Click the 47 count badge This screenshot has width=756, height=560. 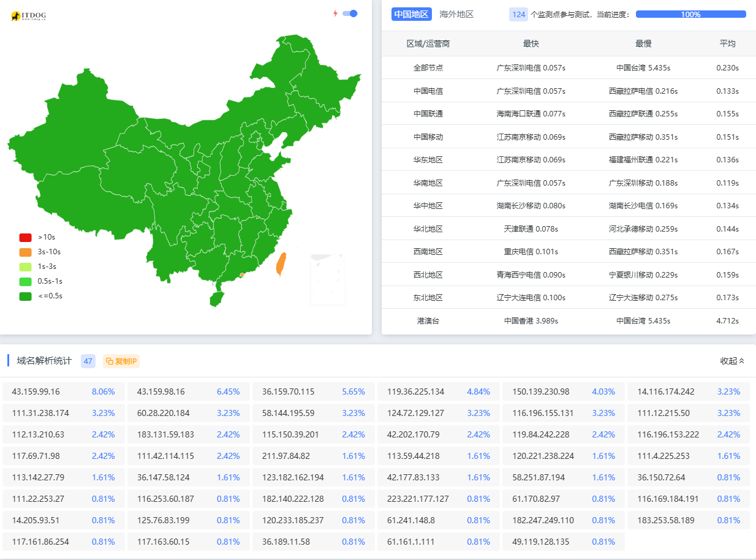click(x=88, y=361)
